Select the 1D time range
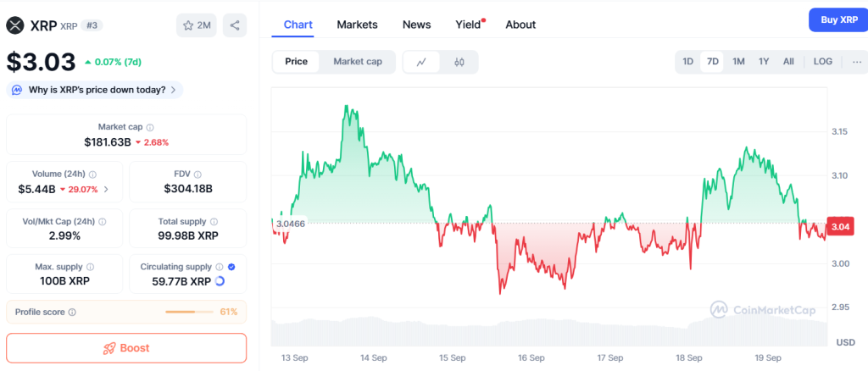Screen dimensions: 868x371 pos(688,62)
